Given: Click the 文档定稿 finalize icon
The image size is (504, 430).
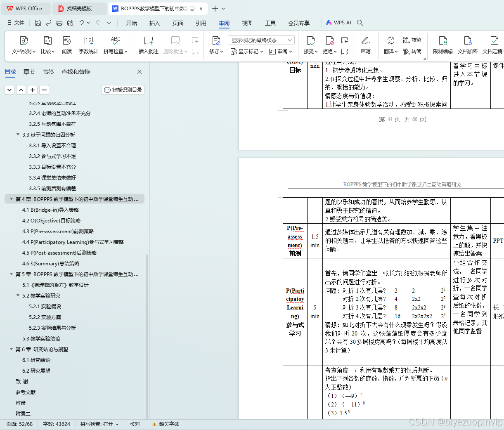Looking at the screenshot, I should click(x=494, y=40).
